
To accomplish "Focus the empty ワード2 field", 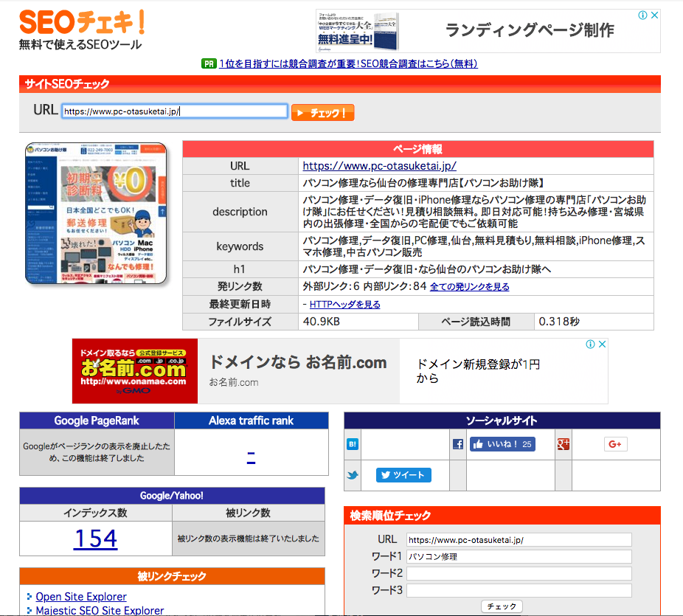I will tap(519, 573).
